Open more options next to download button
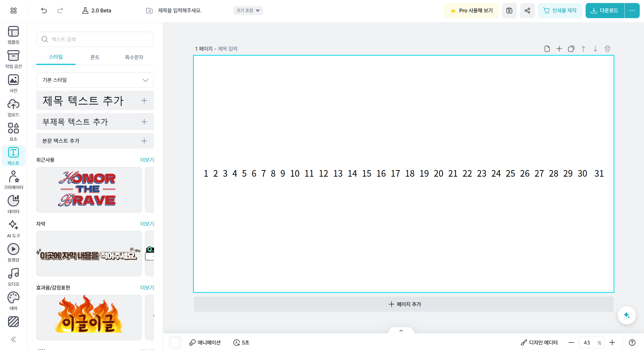This screenshot has height=350, width=644. pyautogui.click(x=632, y=11)
